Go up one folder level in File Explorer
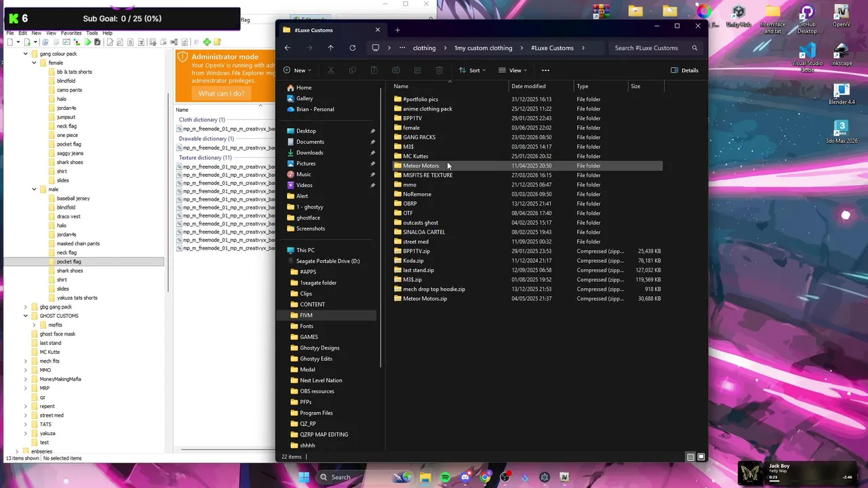 click(x=330, y=48)
